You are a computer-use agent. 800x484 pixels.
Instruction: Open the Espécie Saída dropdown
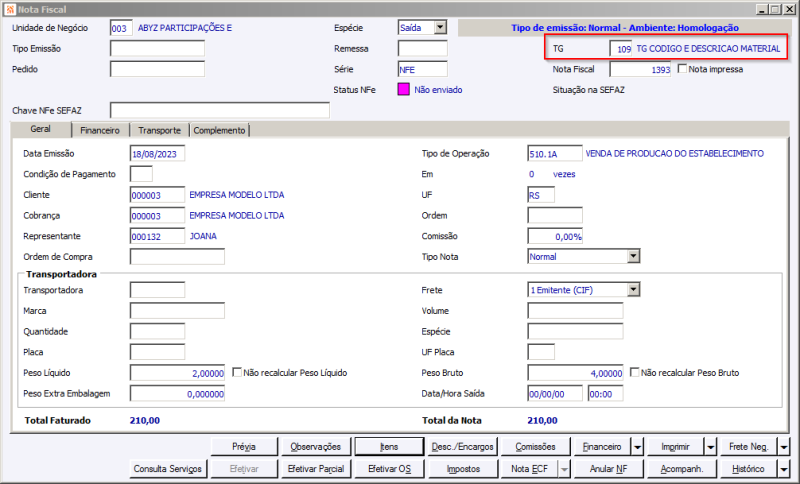440,28
